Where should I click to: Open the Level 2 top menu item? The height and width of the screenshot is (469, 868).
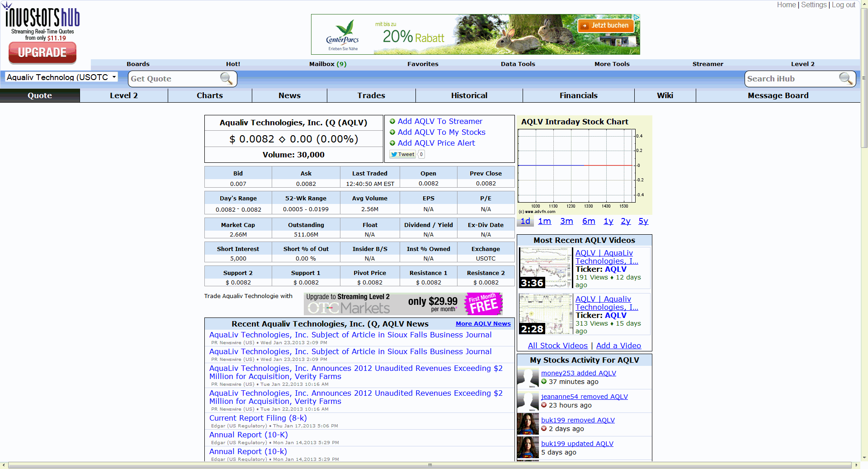(802, 64)
